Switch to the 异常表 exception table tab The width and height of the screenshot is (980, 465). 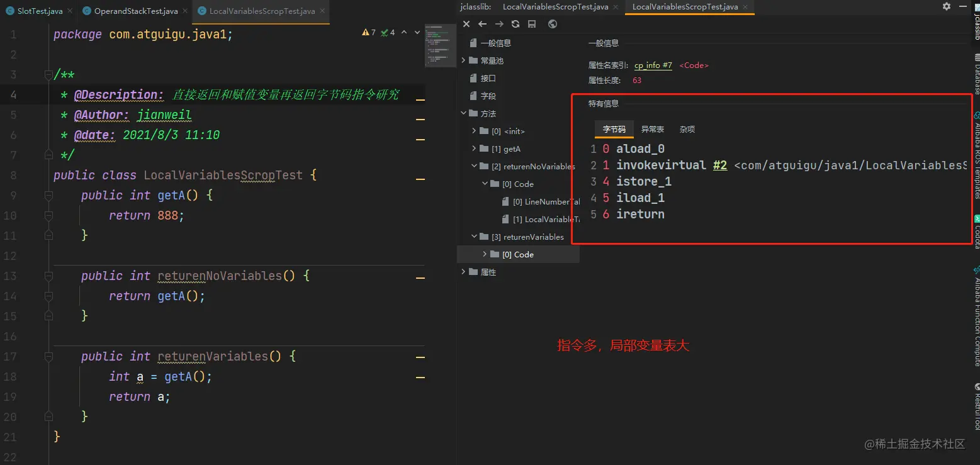point(652,129)
